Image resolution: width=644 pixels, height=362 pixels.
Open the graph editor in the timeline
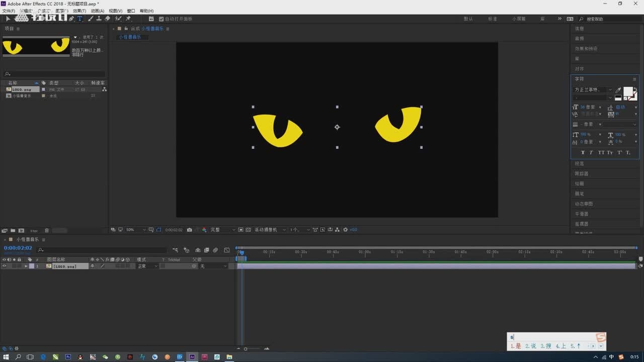(x=227, y=250)
